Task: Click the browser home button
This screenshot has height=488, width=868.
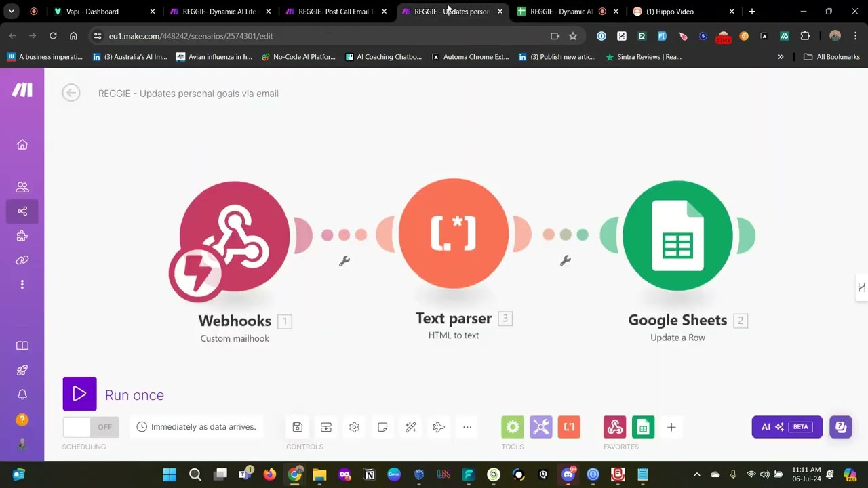Action: [x=73, y=36]
